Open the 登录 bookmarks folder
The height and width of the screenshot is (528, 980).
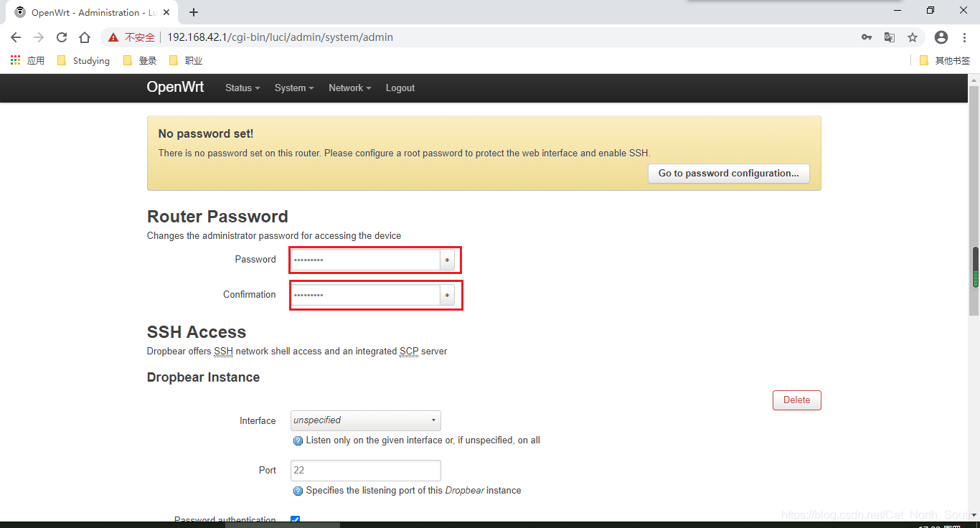point(140,60)
